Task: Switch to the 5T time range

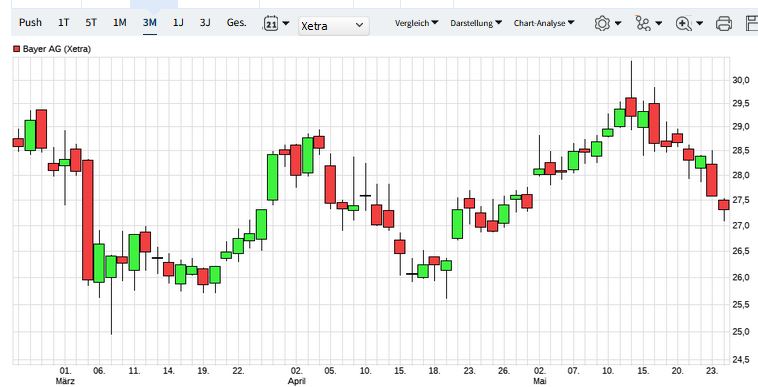Action: pyautogui.click(x=91, y=22)
